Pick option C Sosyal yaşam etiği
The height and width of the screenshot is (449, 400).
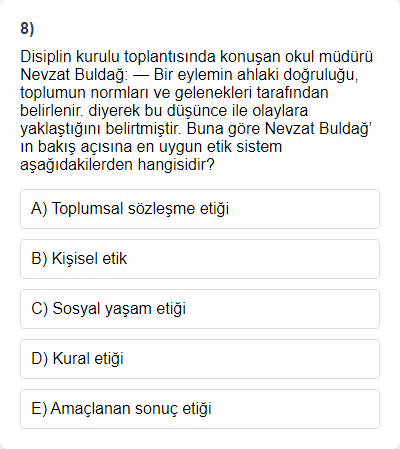[200, 309]
